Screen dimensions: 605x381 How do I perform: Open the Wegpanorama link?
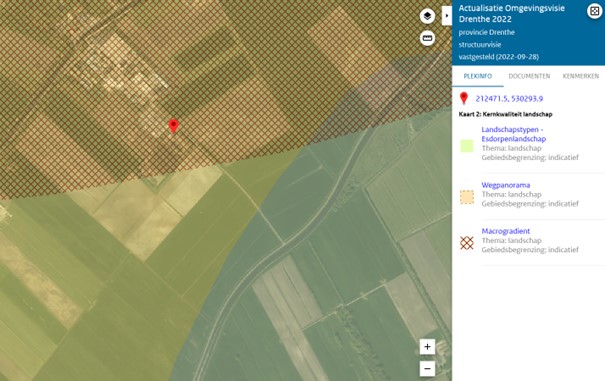tap(505, 185)
